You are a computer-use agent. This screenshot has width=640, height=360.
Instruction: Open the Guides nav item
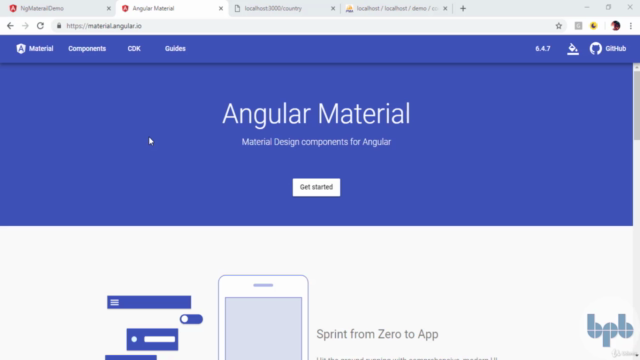[x=175, y=49]
